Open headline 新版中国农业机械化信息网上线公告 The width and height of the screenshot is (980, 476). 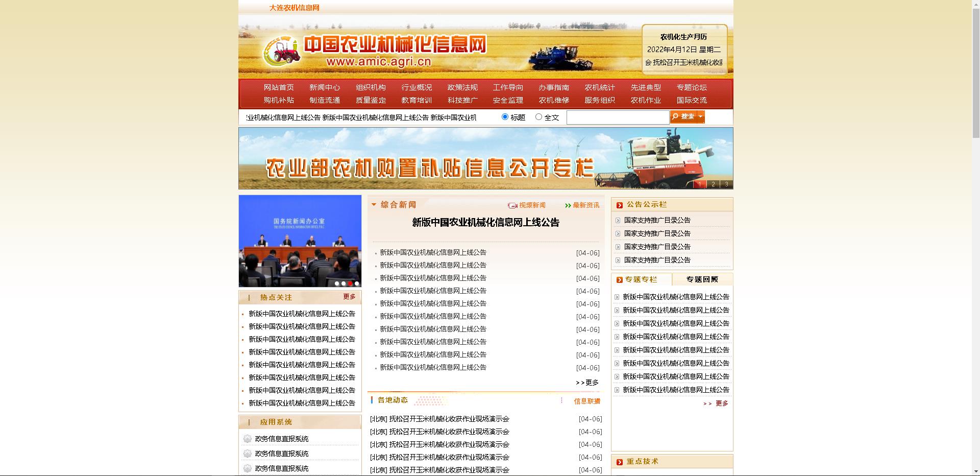pyautogui.click(x=485, y=223)
